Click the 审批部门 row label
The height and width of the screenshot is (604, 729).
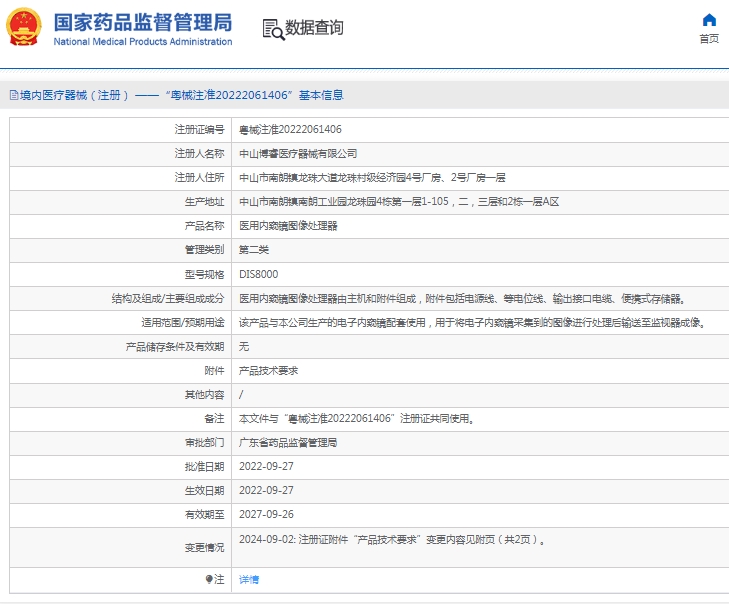point(205,443)
